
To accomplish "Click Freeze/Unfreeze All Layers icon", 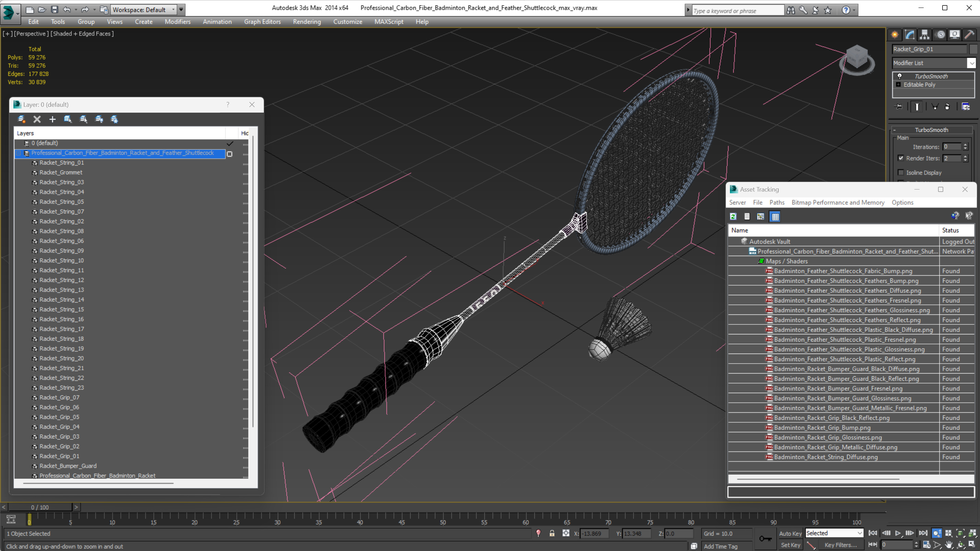I will coord(114,119).
